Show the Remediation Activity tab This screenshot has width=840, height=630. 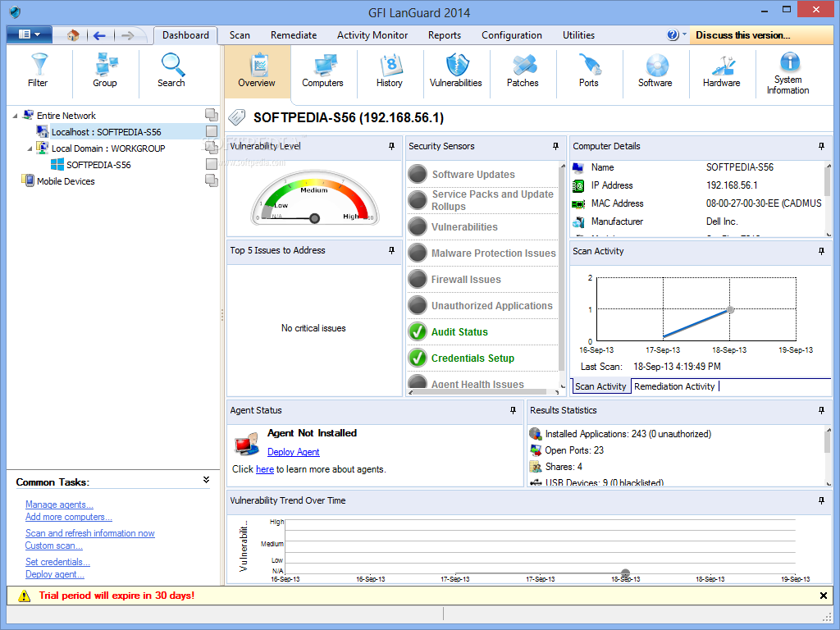tap(674, 386)
